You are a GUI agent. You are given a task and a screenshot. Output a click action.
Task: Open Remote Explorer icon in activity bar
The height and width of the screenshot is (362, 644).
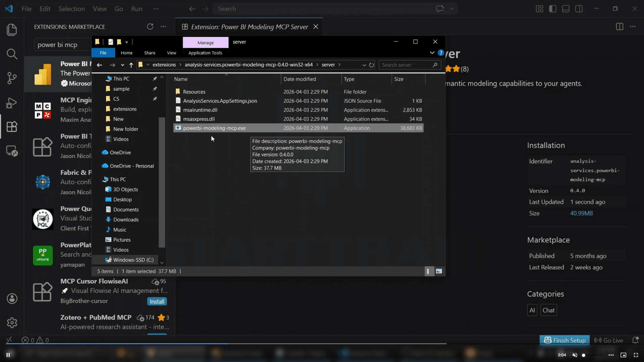click(x=12, y=151)
